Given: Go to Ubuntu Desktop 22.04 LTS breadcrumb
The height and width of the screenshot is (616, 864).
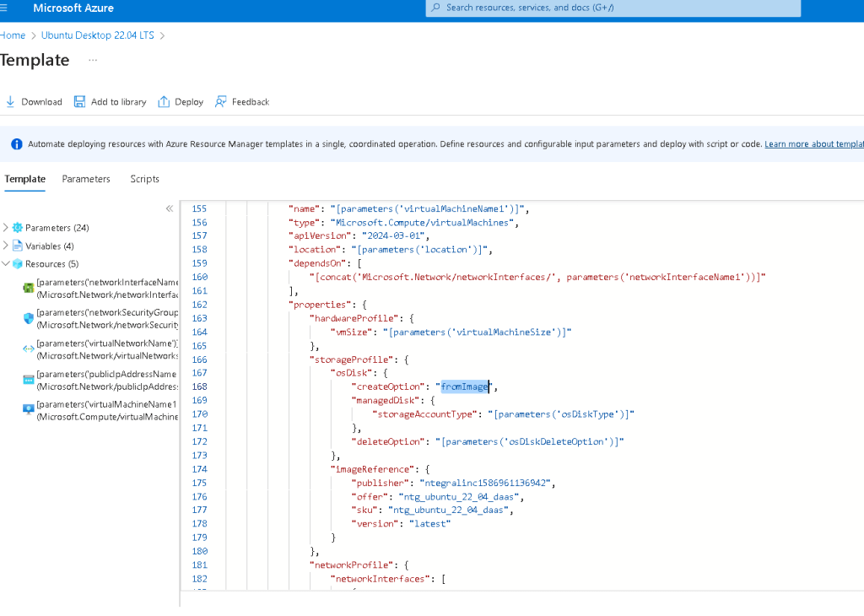Looking at the screenshot, I should pyautogui.click(x=98, y=35).
